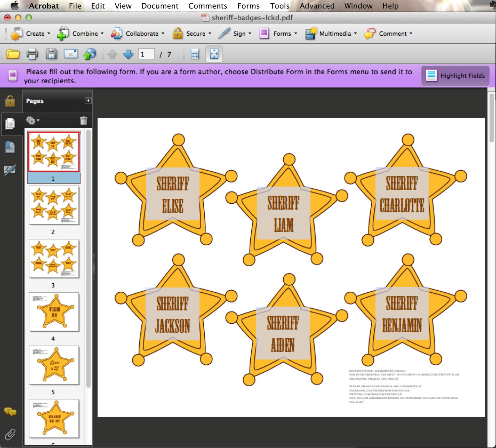The height and width of the screenshot is (448, 496).
Task: Switch to fit-page zoom mode
Action: [214, 54]
